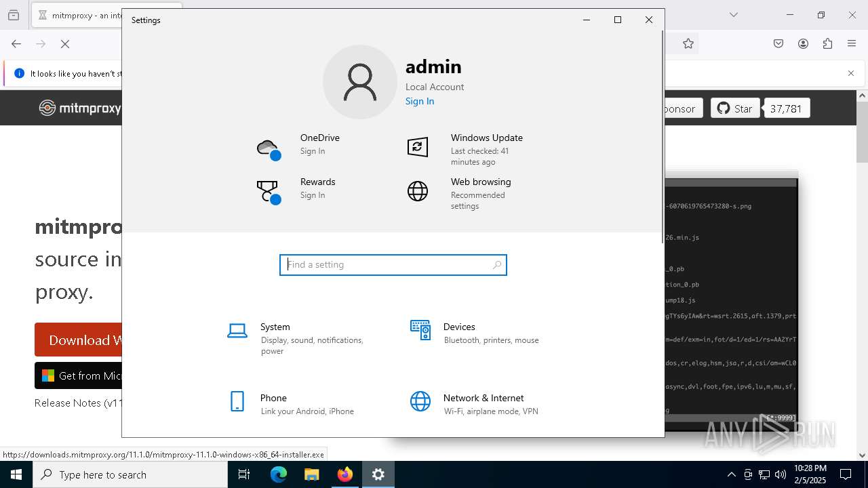Stop page loading in Firefox
This screenshot has height=488, width=868.
[65, 44]
